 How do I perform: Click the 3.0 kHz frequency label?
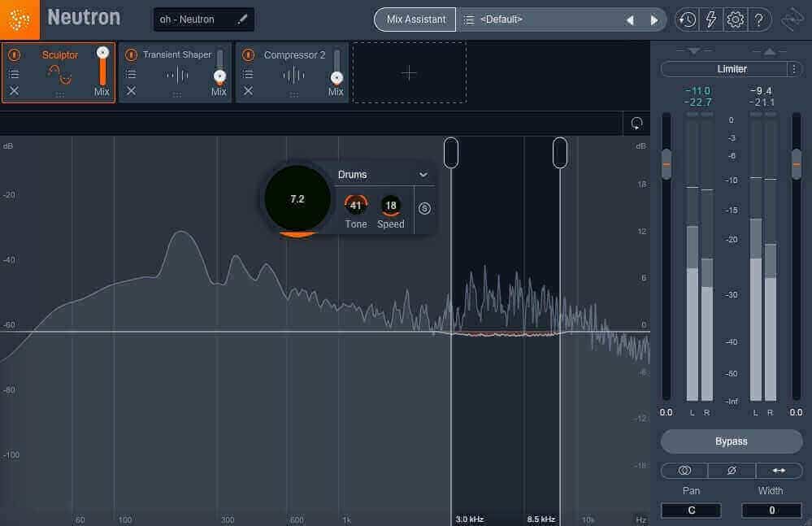click(x=470, y=519)
